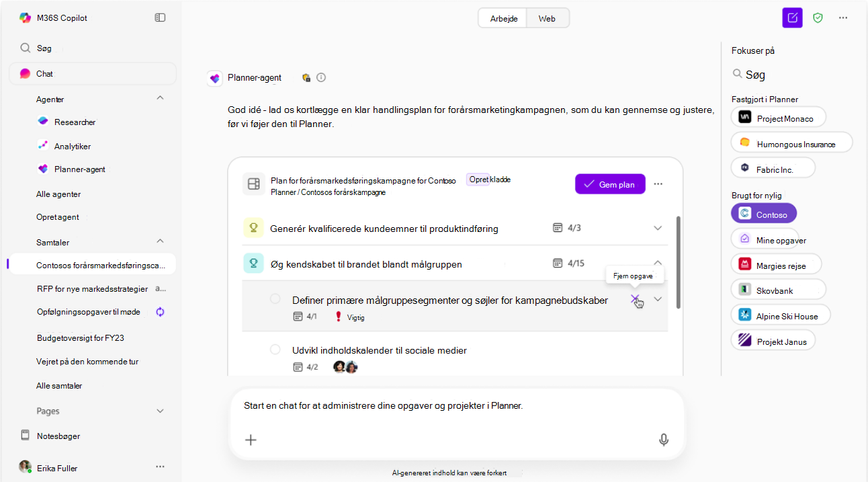This screenshot has width=868, height=482.
Task: Open the RFP for nye markedsstrategier conversation
Action: [92, 288]
